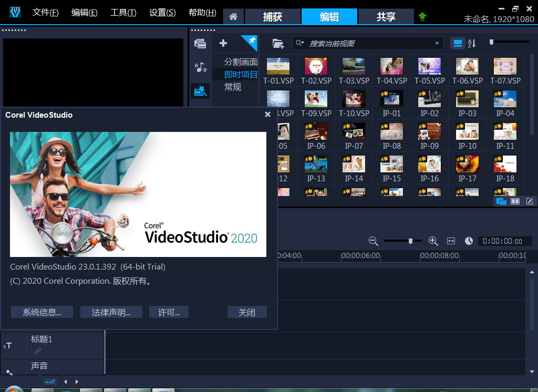The image size is (538, 392).
Task: Click the timeline scroll right arrow
Action: (77, 381)
